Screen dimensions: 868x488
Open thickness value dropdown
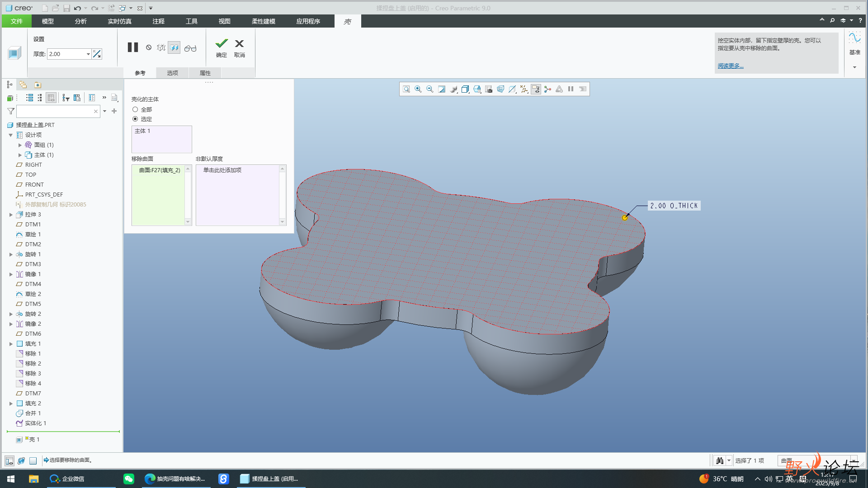coord(88,54)
